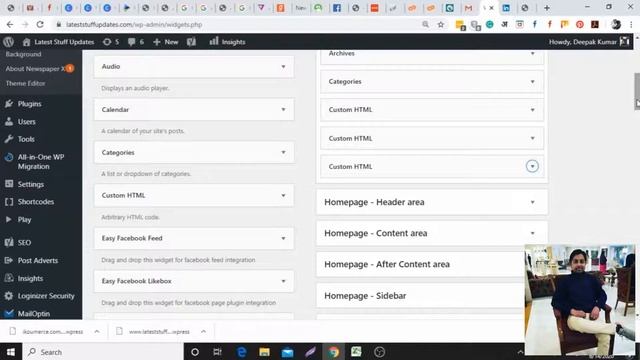Click the New content button

pos(166,42)
